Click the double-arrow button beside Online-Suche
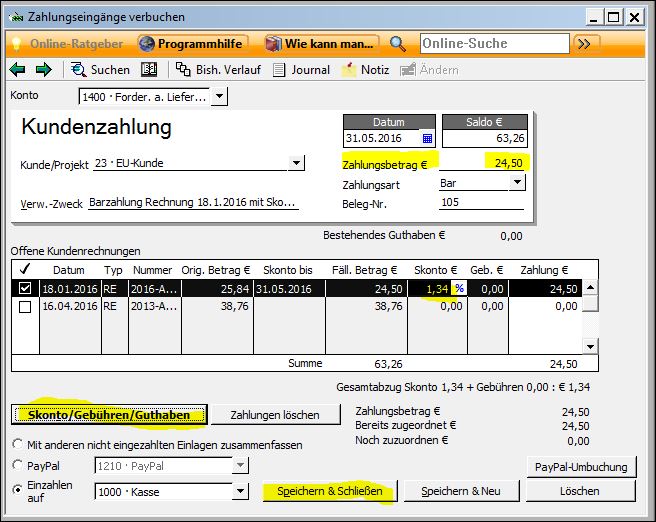656x522 pixels. pos(584,44)
